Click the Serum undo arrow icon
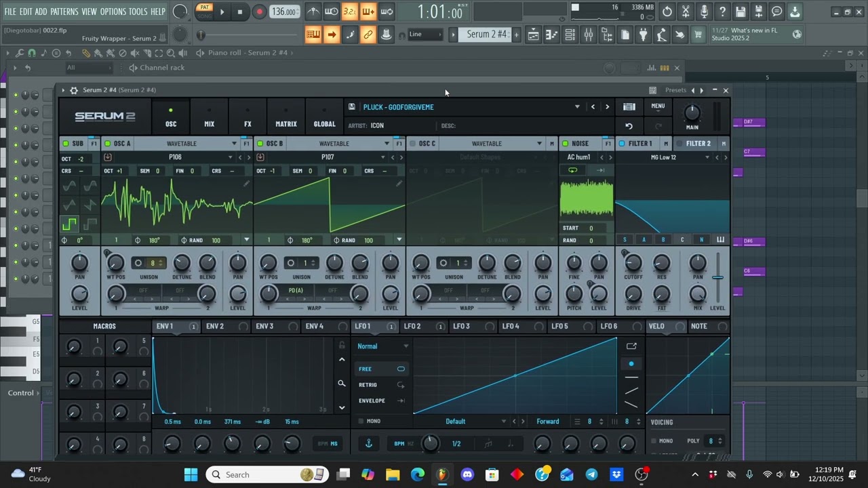 [629, 126]
